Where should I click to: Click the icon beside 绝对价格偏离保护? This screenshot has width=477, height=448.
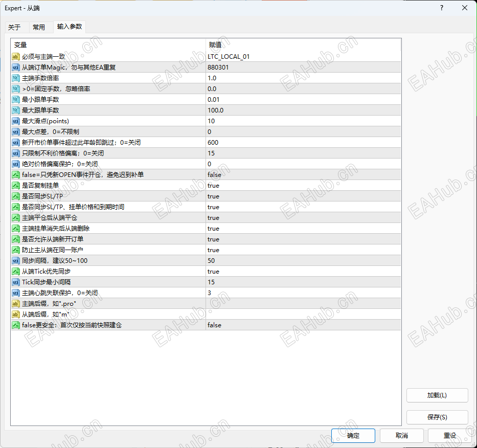pyautogui.click(x=16, y=164)
